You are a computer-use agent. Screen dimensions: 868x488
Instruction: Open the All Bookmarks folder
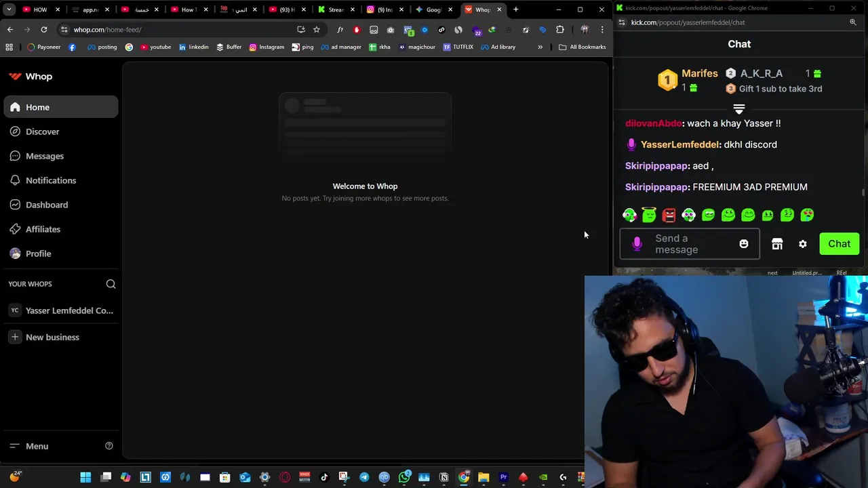[x=583, y=47]
